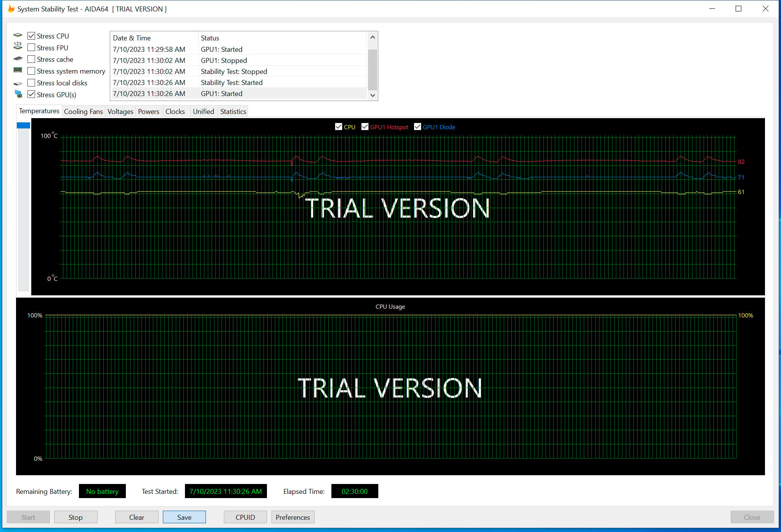
Task: Hide the GPU1 Diode graph line
Action: pyautogui.click(x=417, y=127)
